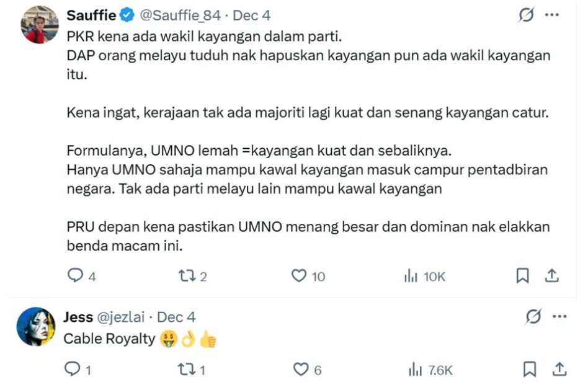The image size is (588, 390).
Task: View analytics for Sauffie's tweet
Action: tap(411, 277)
